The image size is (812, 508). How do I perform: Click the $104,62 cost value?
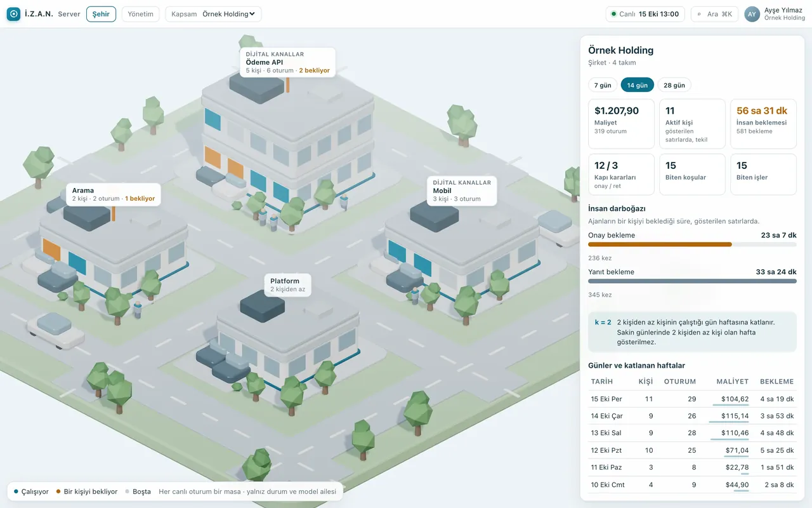coord(735,399)
